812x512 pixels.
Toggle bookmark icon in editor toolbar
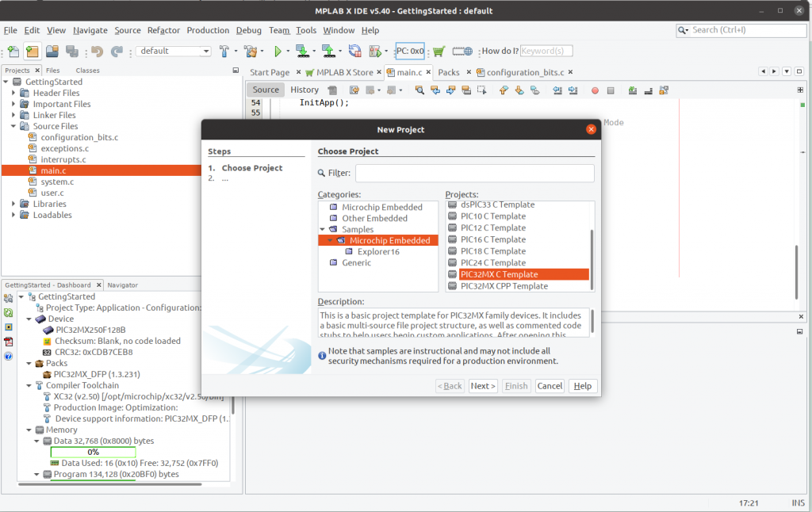[535, 90]
